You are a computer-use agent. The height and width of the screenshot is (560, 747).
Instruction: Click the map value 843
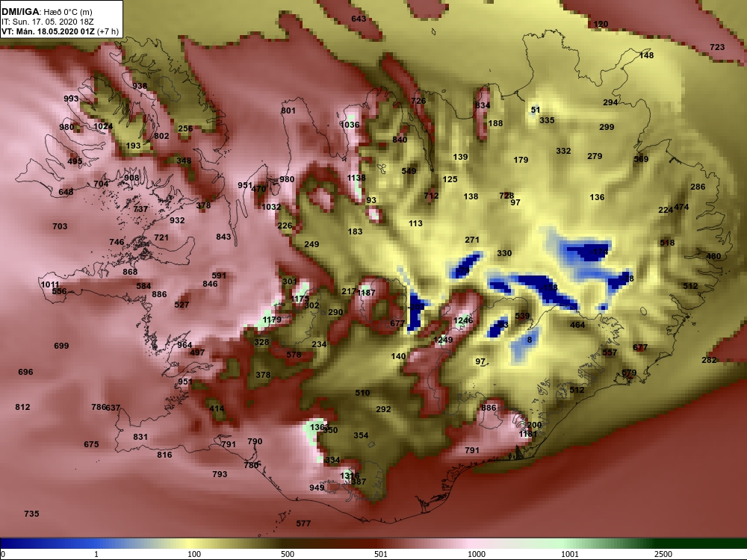click(223, 237)
